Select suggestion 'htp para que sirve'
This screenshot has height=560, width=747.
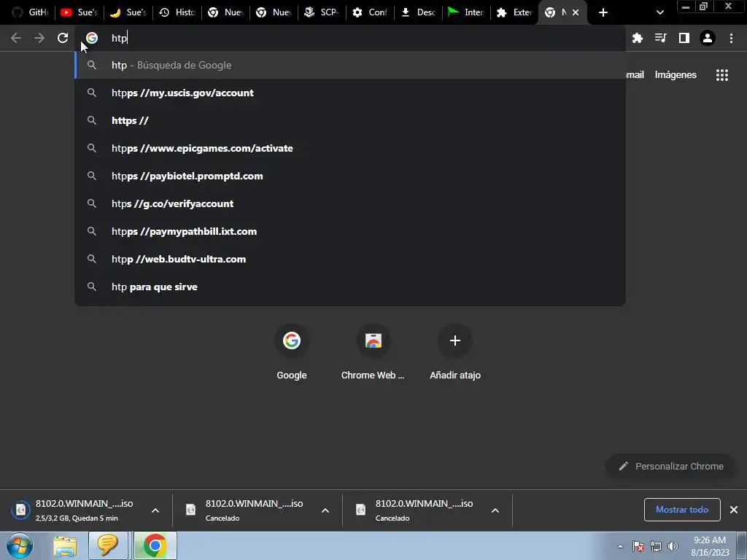pyautogui.click(x=350, y=287)
